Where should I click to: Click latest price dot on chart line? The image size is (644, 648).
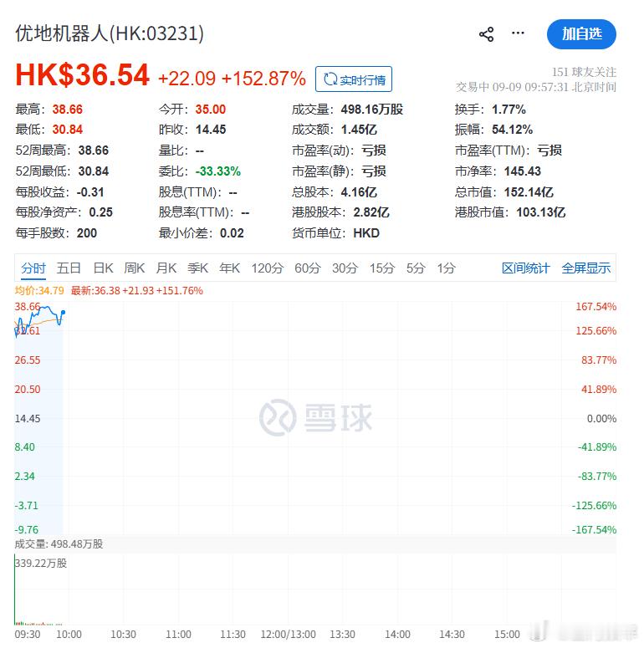63,312
